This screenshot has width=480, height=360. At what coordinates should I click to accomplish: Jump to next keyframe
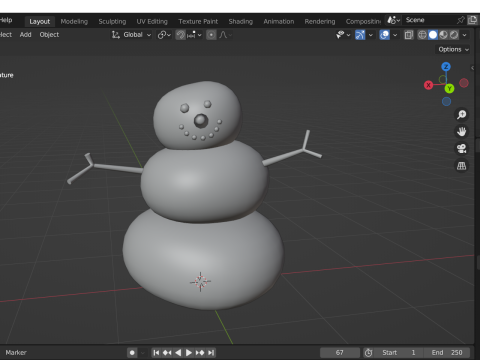point(200,353)
